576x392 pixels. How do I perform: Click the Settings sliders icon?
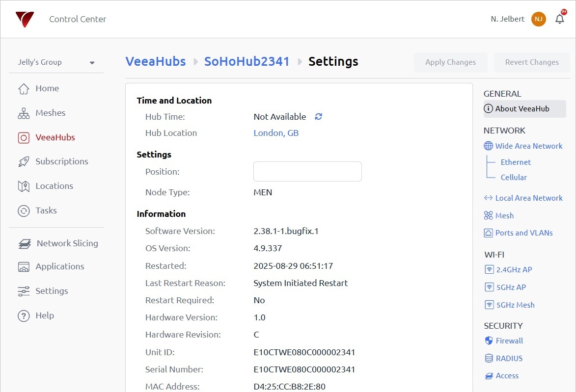pos(24,291)
